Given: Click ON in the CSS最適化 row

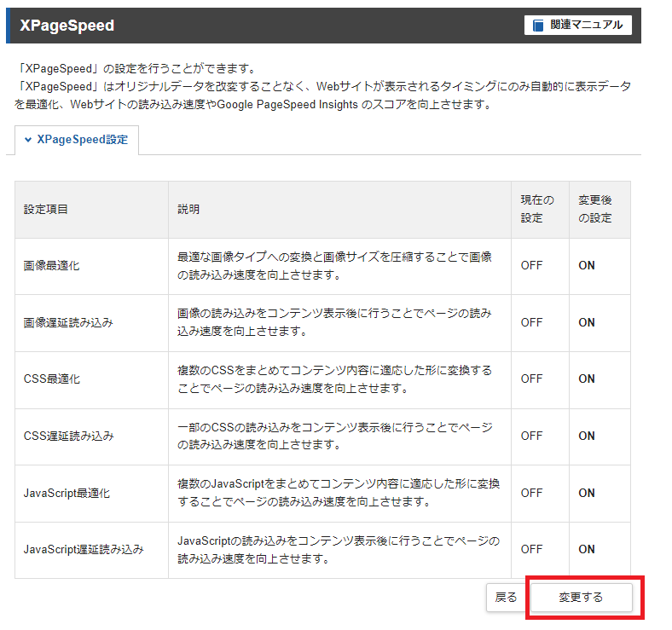Looking at the screenshot, I should (586, 379).
